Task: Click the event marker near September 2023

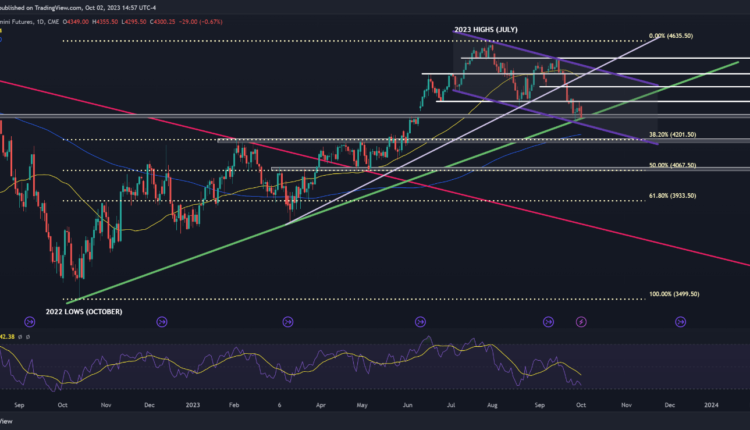Action: coord(548,321)
